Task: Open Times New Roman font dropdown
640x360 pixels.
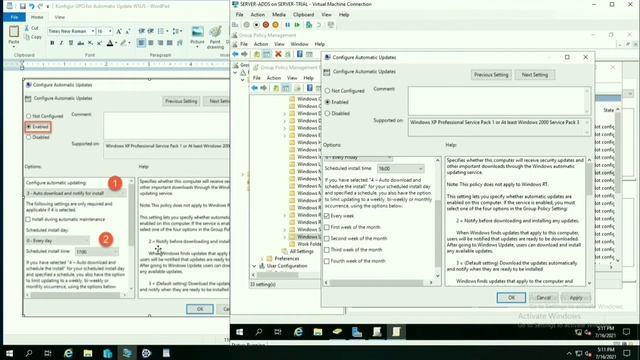Action: pos(93,31)
